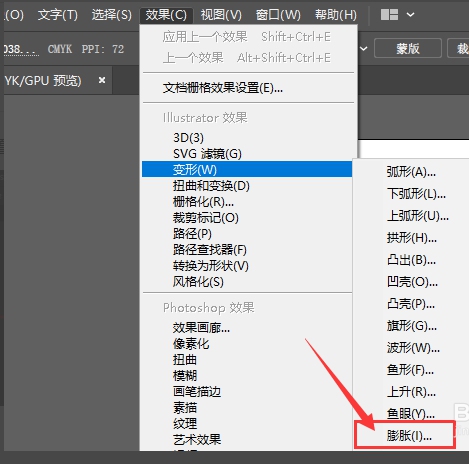Screen dimensions: 469x464
Task: Open the 选择(S) menu
Action: [x=112, y=15]
